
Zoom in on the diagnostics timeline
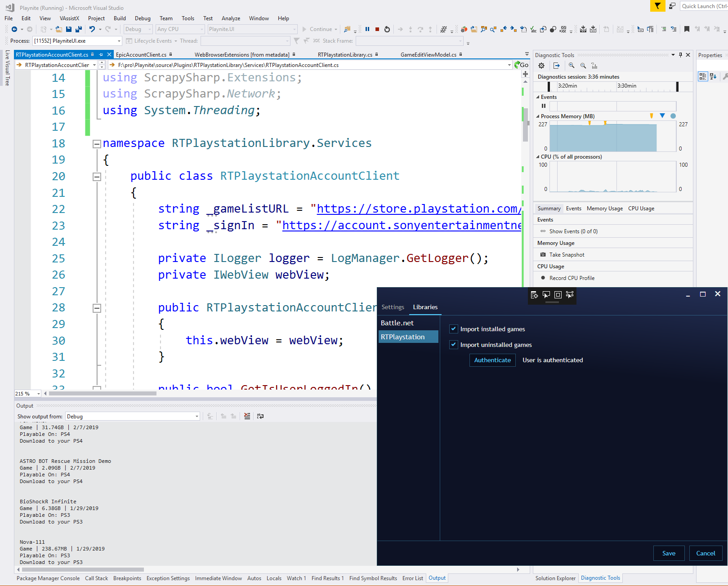[572, 66]
